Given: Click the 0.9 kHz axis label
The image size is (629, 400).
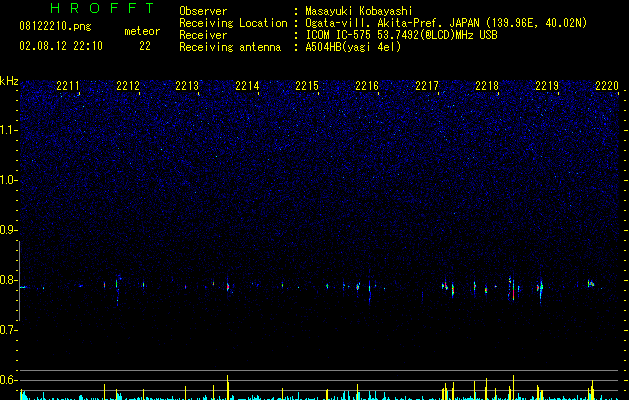Looking at the screenshot, I should pyautogui.click(x=9, y=230).
